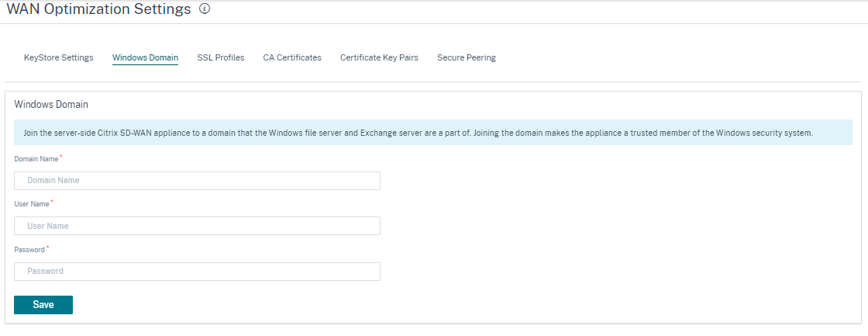Click the blue info banner about joining domain
Image resolution: width=868 pixels, height=336 pixels.
click(x=433, y=133)
